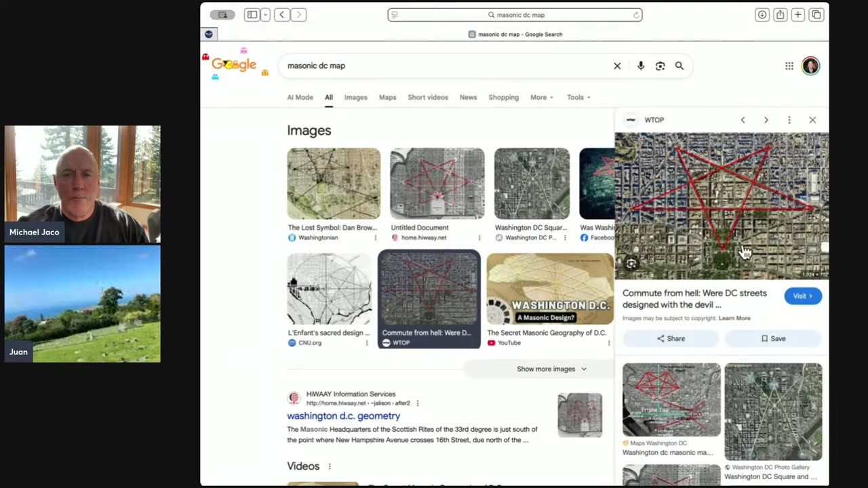The height and width of the screenshot is (488, 868).
Task: Open 'The Lost Symbol: Dan Brow...' thumbnail
Action: coord(334,184)
